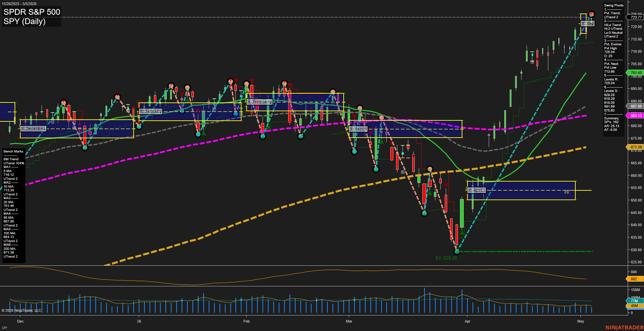This screenshot has width=644, height=331.
Task: Click the 700.00 price axis label
Action: [636, 76]
